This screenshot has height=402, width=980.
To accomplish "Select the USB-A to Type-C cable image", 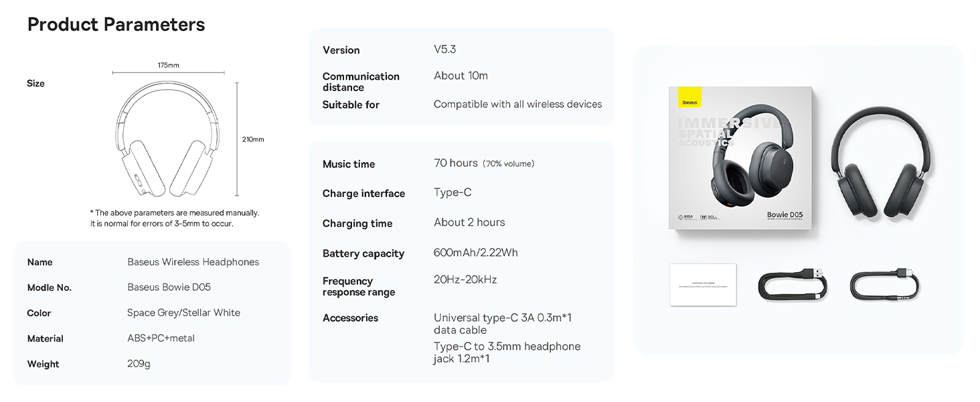I will 793,284.
